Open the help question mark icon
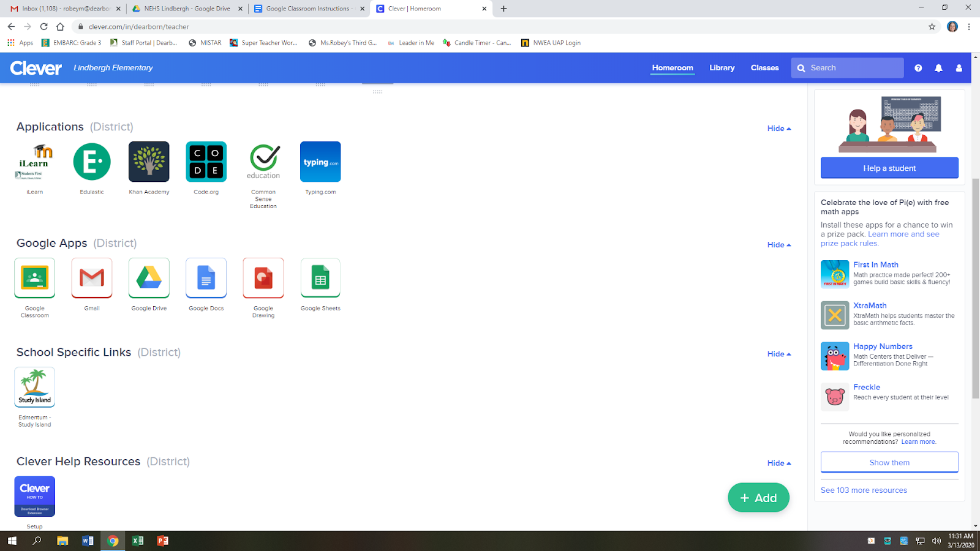The height and width of the screenshot is (551, 980). click(x=918, y=68)
